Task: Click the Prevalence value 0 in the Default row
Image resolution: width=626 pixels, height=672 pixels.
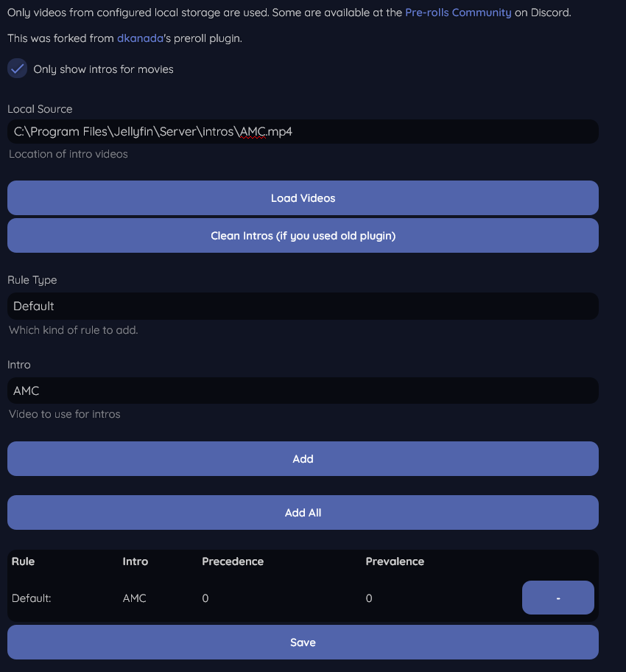Action: [369, 598]
